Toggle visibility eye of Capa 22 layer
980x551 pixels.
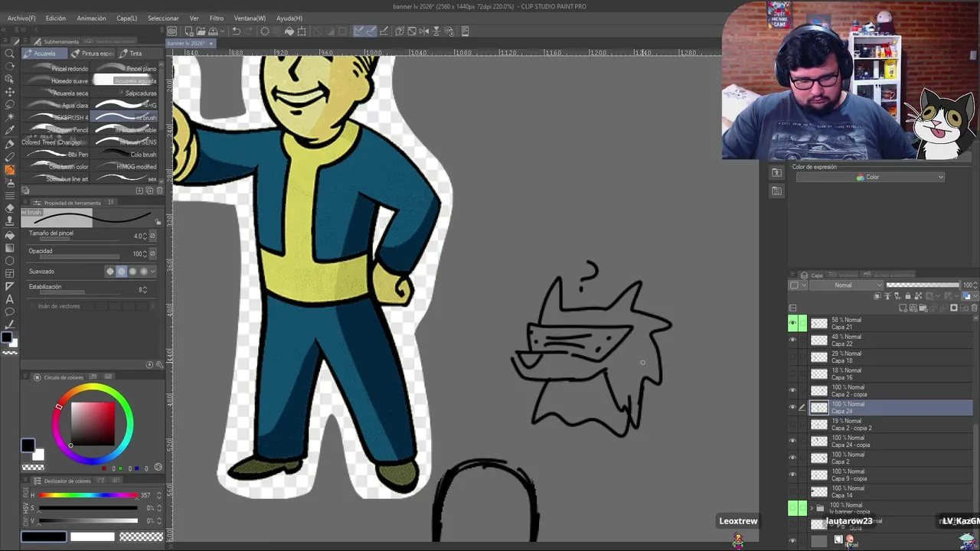[792, 341]
